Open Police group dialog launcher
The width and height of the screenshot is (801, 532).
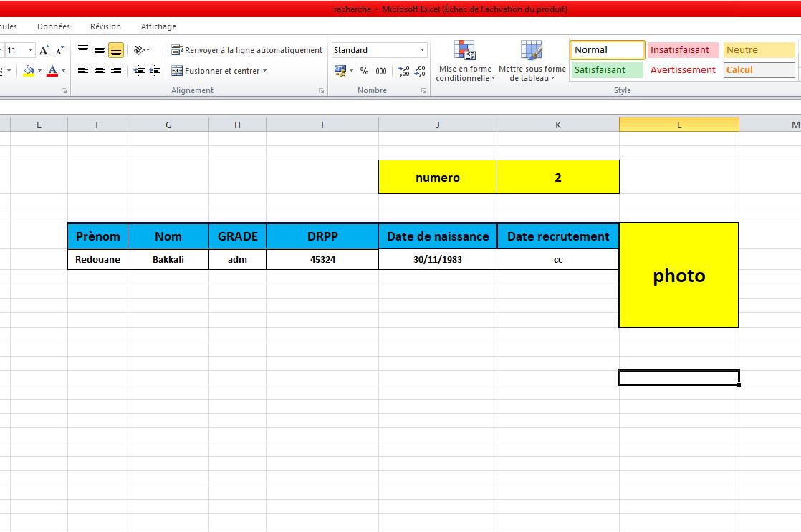64,90
